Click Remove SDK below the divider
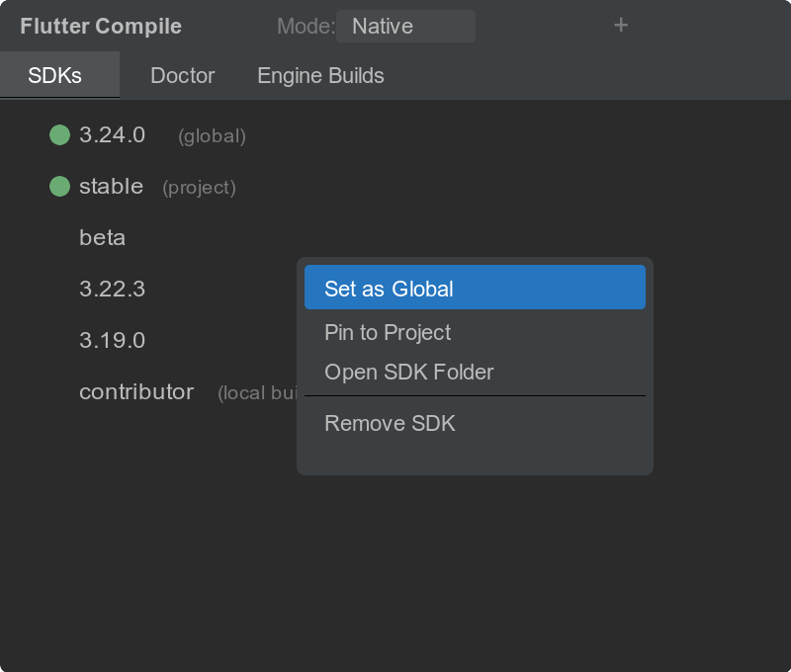The width and height of the screenshot is (791, 672). coord(390,423)
